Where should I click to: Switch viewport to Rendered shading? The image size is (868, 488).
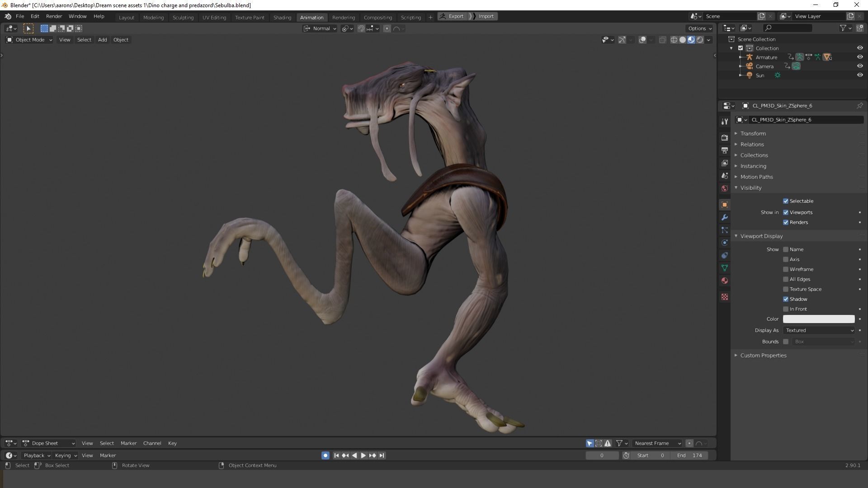click(x=700, y=40)
